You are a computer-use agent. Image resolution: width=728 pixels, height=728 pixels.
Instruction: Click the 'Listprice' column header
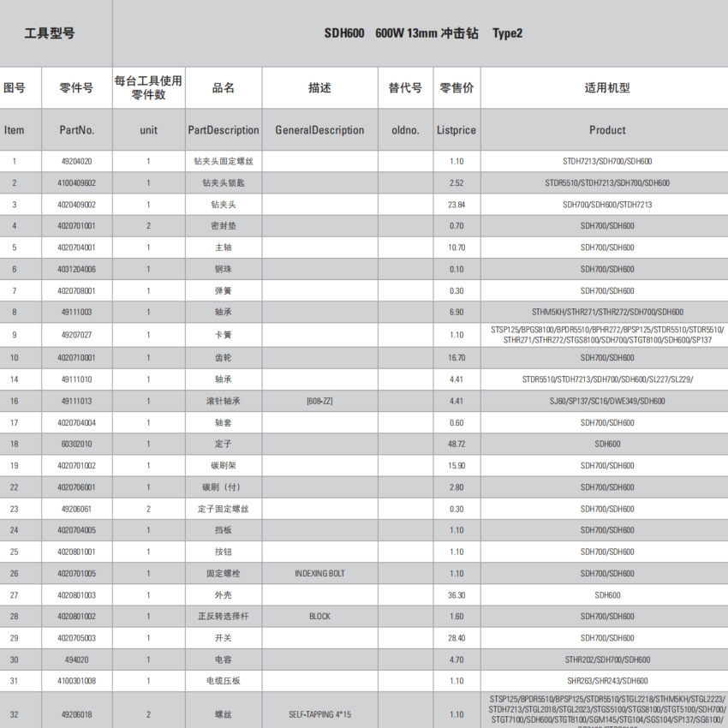[456, 130]
